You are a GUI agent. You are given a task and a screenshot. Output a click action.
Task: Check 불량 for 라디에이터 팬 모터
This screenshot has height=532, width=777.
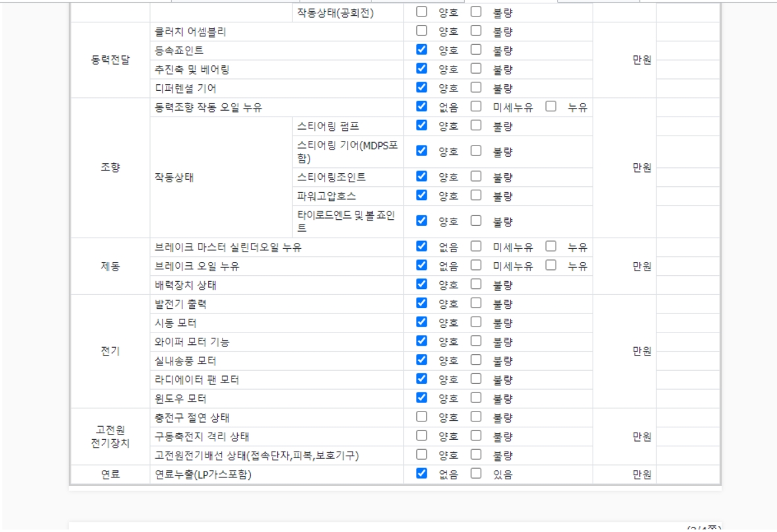[476, 379]
